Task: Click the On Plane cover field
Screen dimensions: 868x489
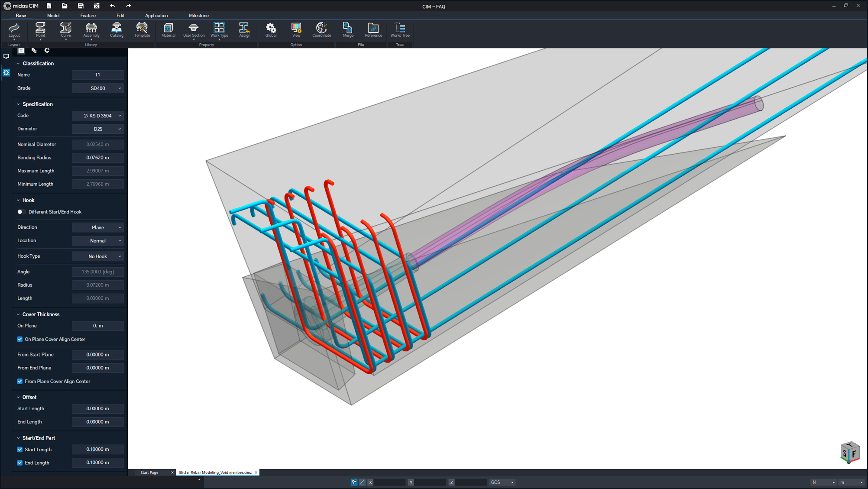Action: 98,326
